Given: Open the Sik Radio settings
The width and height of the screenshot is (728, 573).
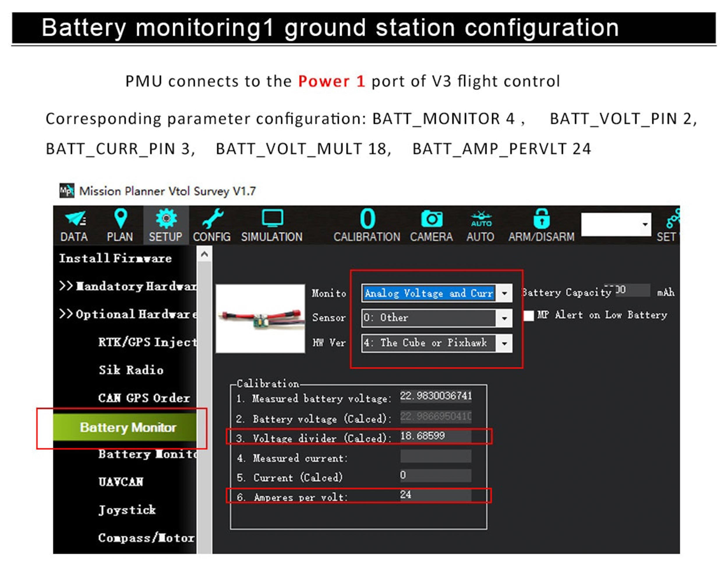Looking at the screenshot, I should coord(131,370).
